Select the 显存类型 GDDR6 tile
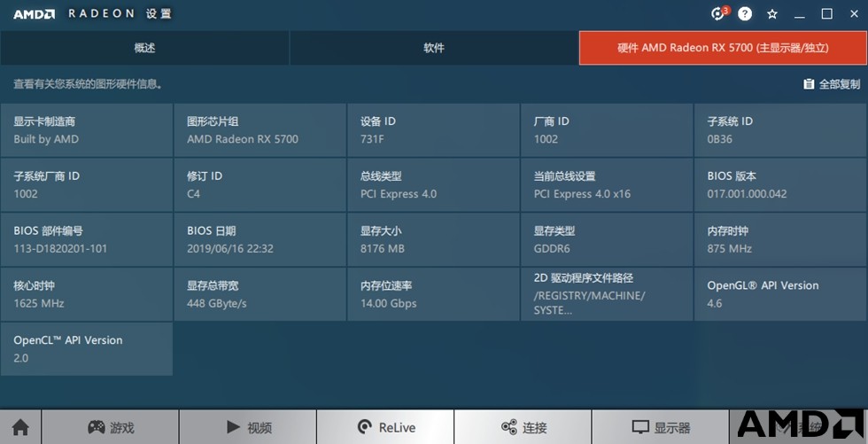868x444 pixels. pyautogui.click(x=607, y=239)
